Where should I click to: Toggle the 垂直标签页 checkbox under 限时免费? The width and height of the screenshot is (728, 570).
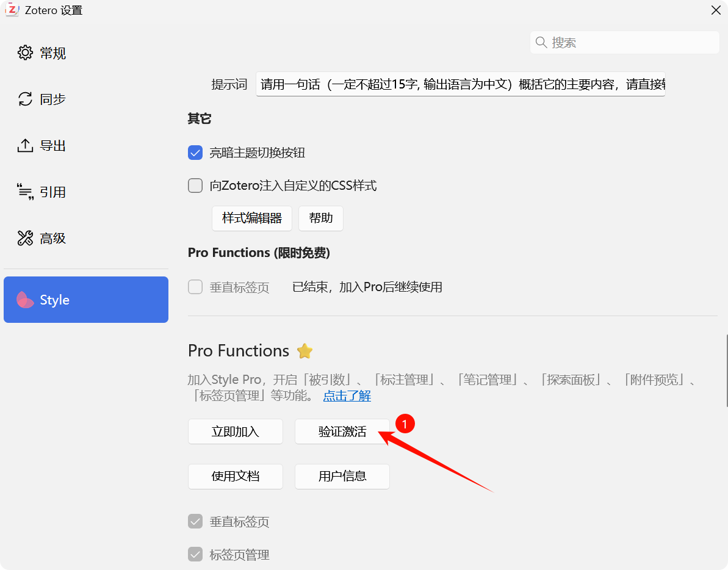click(x=195, y=287)
